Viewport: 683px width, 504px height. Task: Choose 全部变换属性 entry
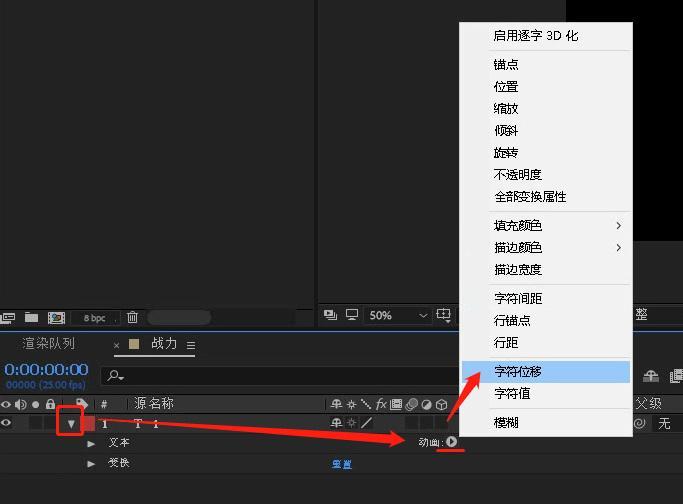point(530,196)
